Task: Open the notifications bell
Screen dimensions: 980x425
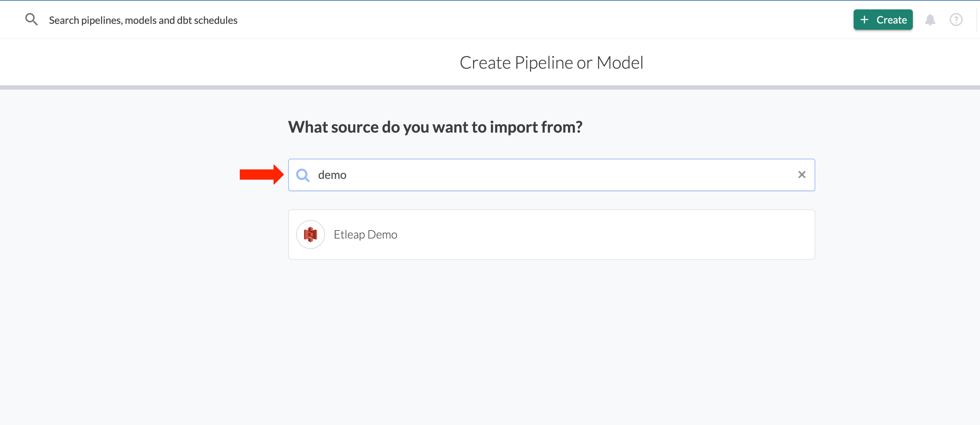Action: (x=930, y=20)
